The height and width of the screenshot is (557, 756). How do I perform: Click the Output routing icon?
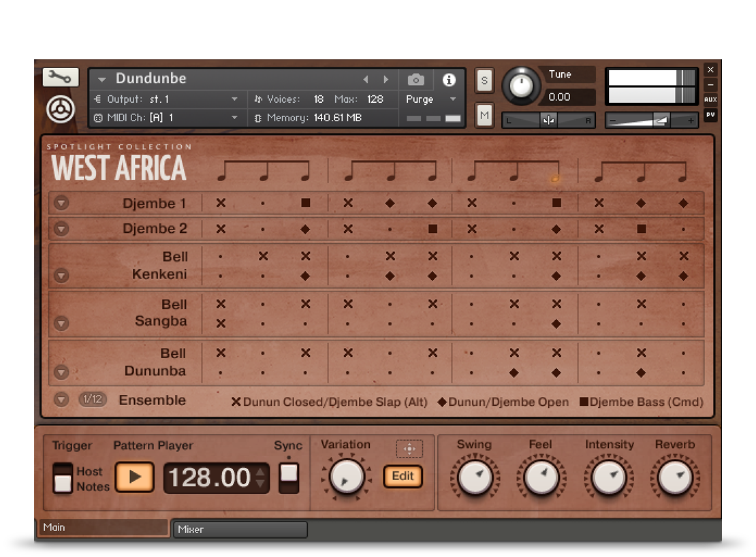(x=97, y=99)
